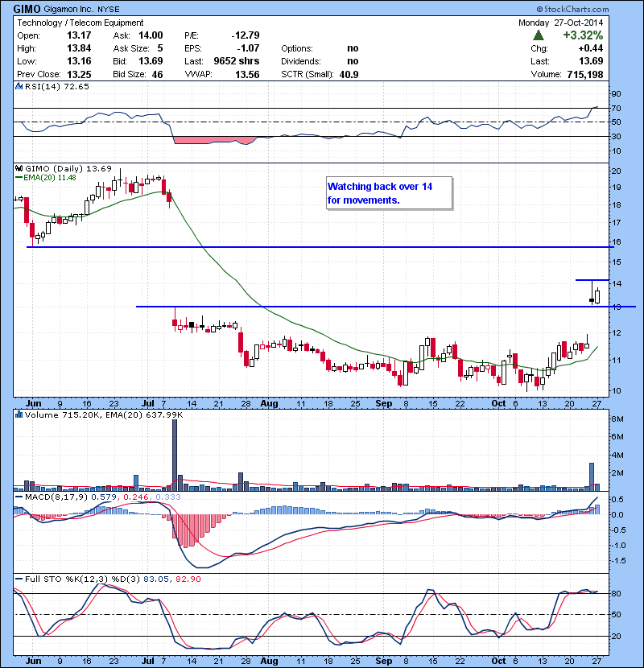The width and height of the screenshot is (644, 668).
Task: Select the Open value 13.17
Action: pyautogui.click(x=79, y=35)
